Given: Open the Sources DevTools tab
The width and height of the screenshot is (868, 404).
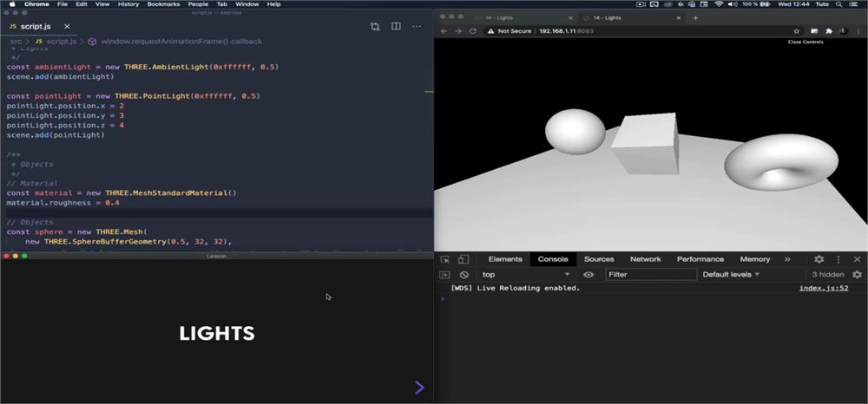Looking at the screenshot, I should coord(599,259).
